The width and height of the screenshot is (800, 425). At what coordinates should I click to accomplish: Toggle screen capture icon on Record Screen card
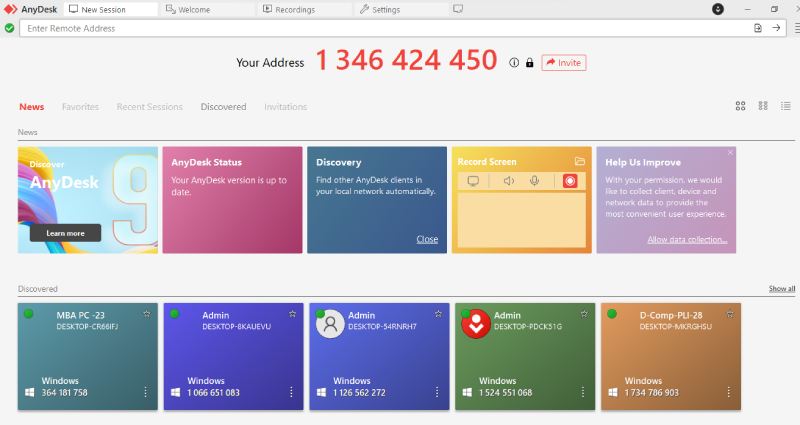(473, 181)
